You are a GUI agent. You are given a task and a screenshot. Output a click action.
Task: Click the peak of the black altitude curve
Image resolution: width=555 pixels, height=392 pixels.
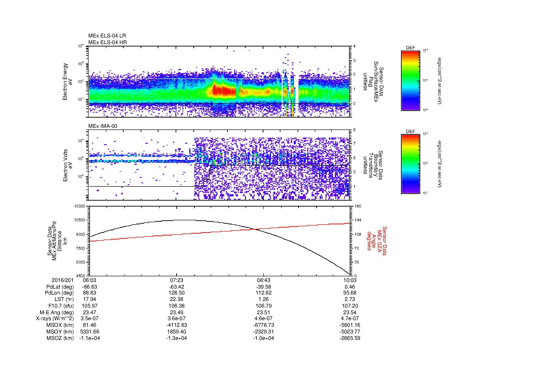(x=184, y=220)
